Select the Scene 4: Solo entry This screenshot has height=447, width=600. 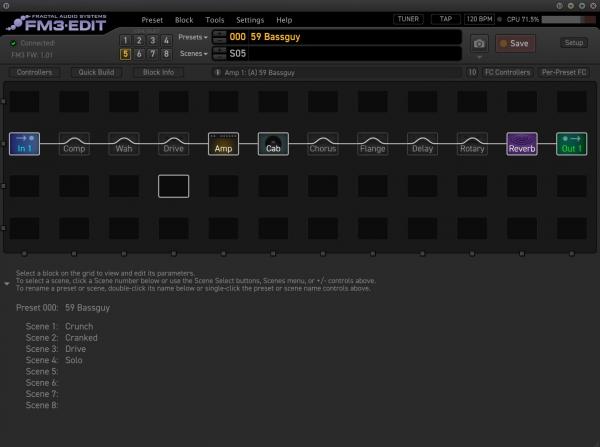click(54, 360)
